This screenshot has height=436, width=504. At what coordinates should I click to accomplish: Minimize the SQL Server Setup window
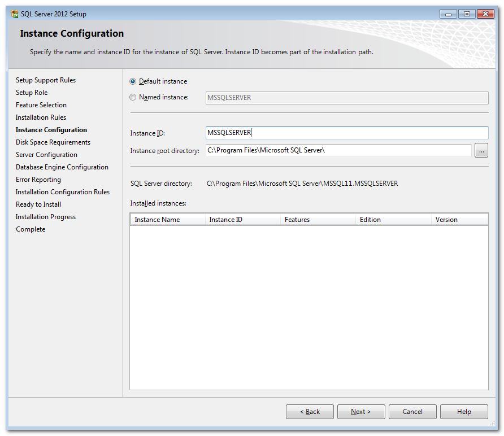(x=449, y=14)
